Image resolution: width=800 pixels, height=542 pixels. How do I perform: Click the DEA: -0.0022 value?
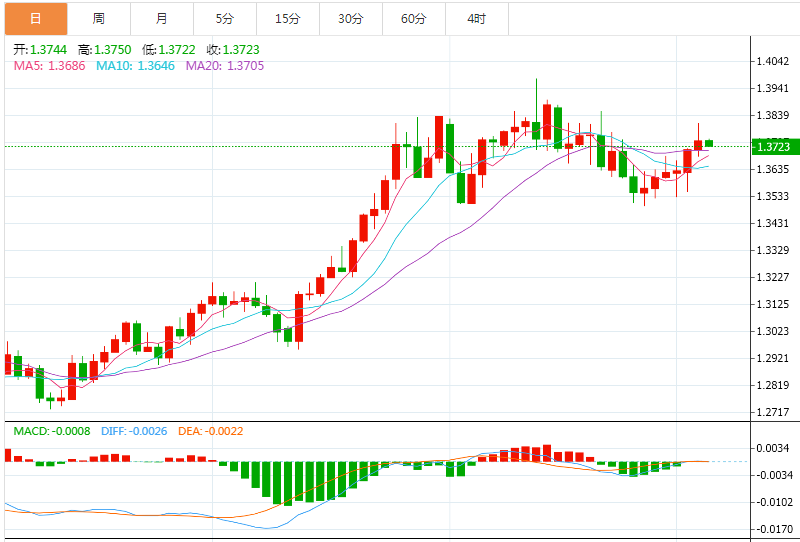[x=211, y=431]
